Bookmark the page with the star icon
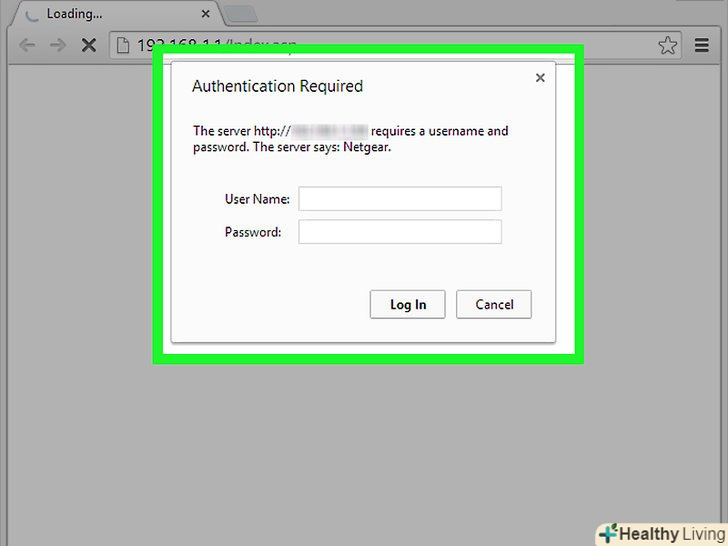Viewport: 728px width, 546px height. coord(668,45)
